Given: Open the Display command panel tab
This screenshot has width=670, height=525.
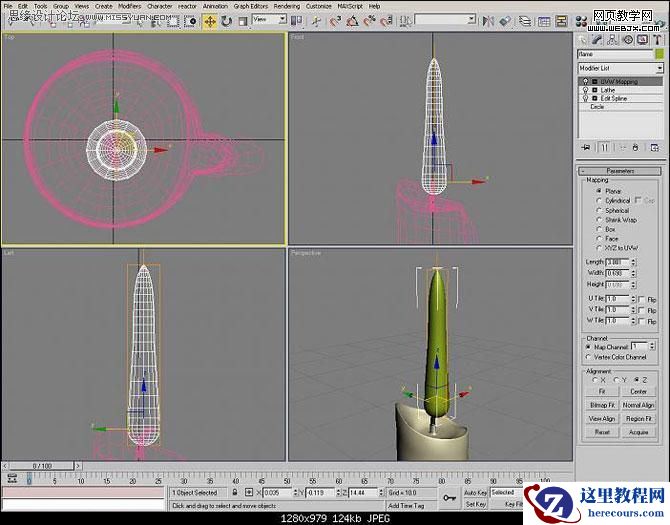Looking at the screenshot, I should click(x=642, y=40).
